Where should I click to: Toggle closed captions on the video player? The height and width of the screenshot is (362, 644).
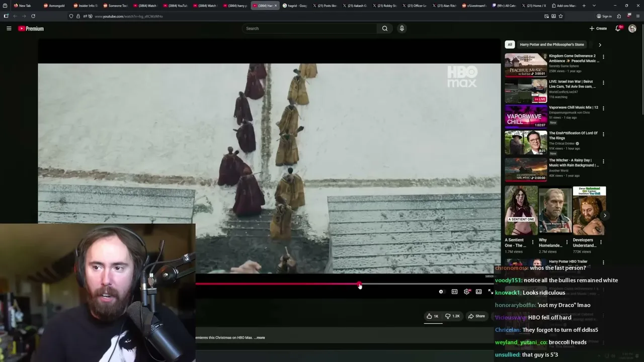point(454,292)
